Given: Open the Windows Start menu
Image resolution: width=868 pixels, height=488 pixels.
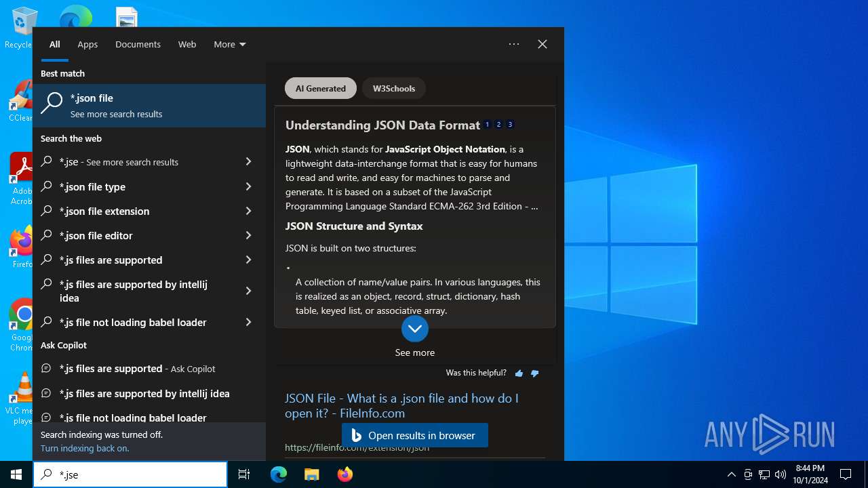Looking at the screenshot, I should coord(16,474).
